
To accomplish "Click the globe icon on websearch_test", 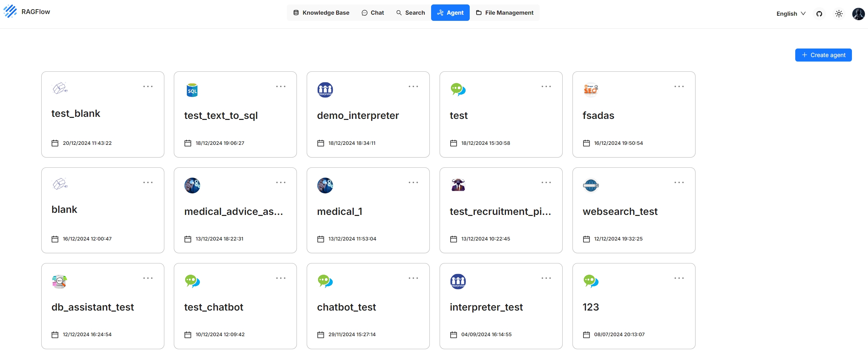I will pyautogui.click(x=591, y=186).
